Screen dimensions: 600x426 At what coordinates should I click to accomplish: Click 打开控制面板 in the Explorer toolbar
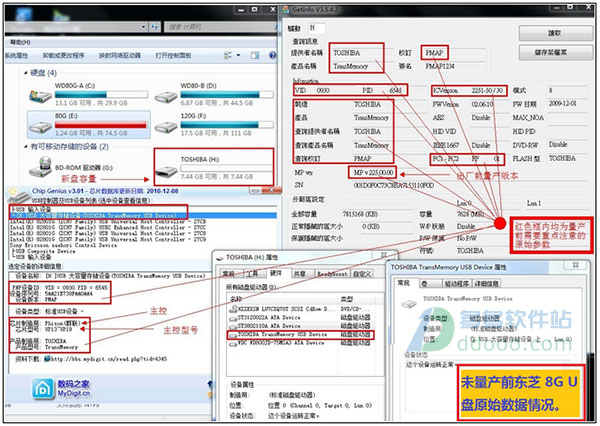click(173, 56)
